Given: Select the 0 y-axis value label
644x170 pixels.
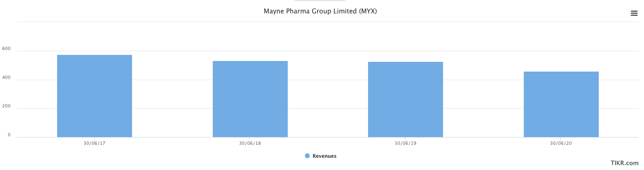Looking at the screenshot, I should pos(9,135).
